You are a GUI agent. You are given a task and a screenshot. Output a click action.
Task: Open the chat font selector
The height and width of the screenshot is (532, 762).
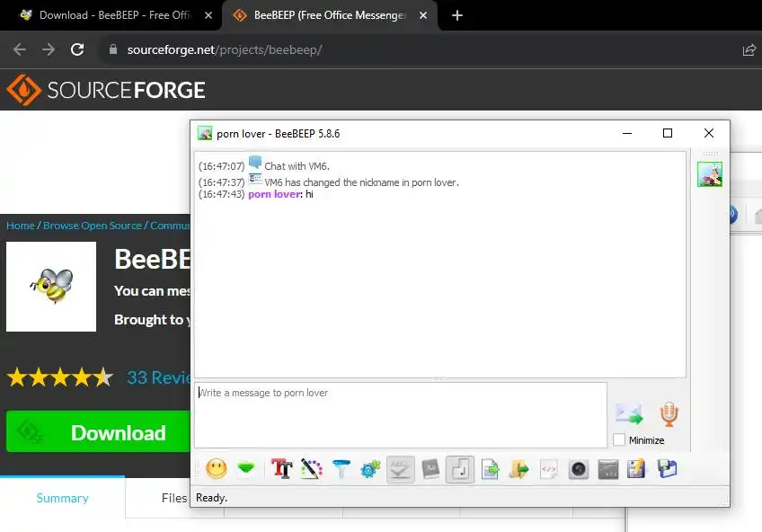(282, 469)
